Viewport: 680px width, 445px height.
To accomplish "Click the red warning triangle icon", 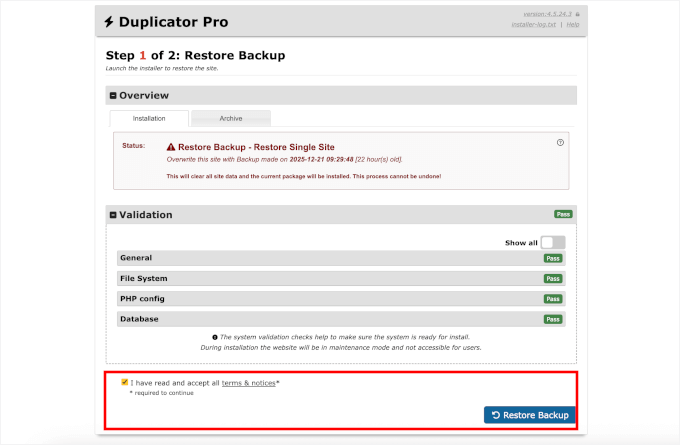I will pos(171,146).
